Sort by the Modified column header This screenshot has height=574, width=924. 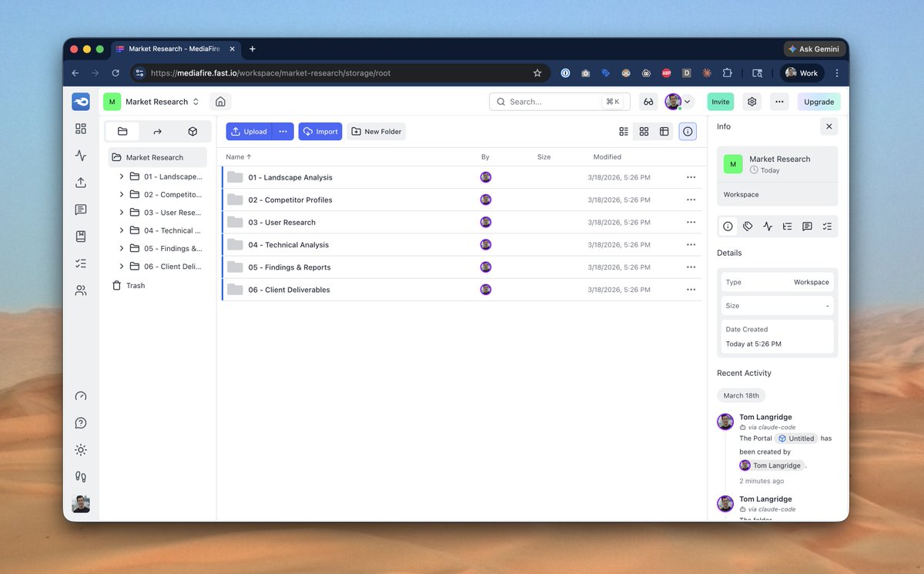pos(607,157)
